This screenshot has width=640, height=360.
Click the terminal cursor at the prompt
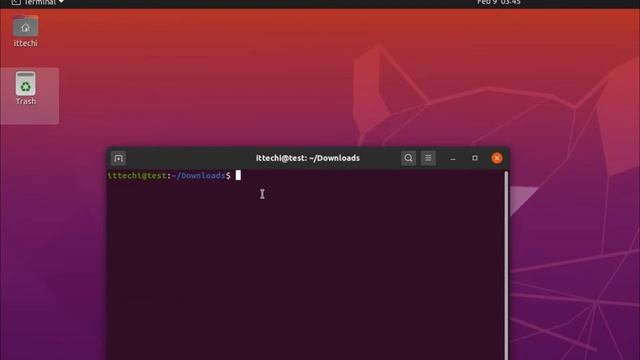(x=238, y=176)
